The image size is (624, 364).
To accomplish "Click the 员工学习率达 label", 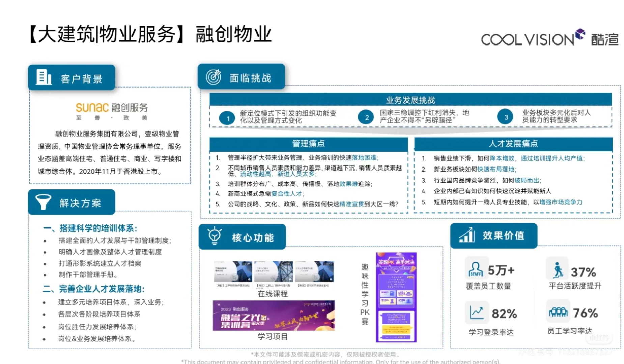I will [570, 331].
